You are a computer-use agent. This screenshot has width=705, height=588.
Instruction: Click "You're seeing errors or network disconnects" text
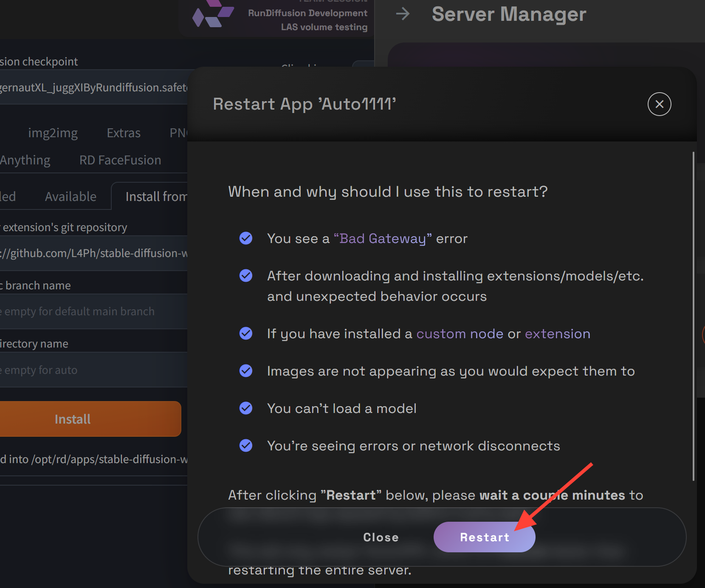(x=414, y=446)
